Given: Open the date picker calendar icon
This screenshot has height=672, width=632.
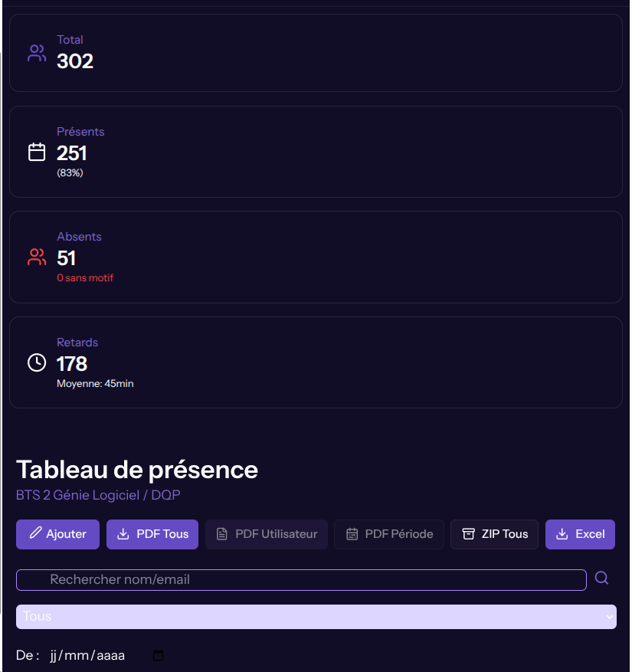Looking at the screenshot, I should (159, 656).
